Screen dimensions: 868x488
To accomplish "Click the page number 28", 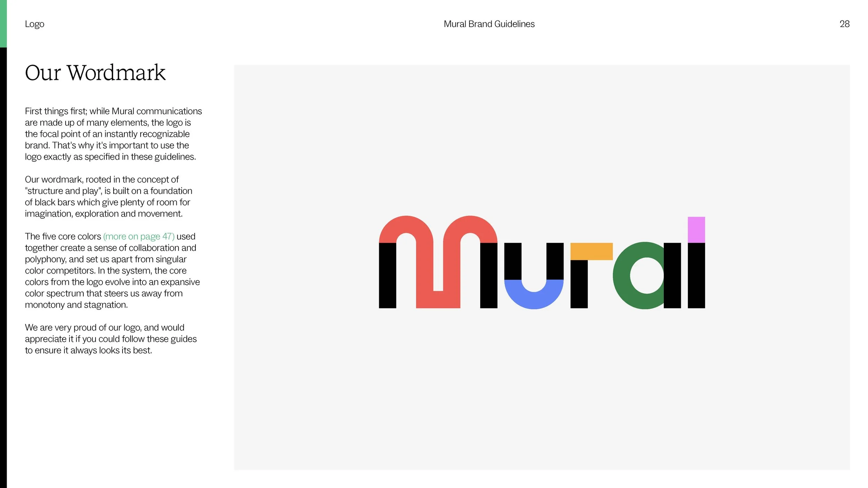I will click(844, 24).
